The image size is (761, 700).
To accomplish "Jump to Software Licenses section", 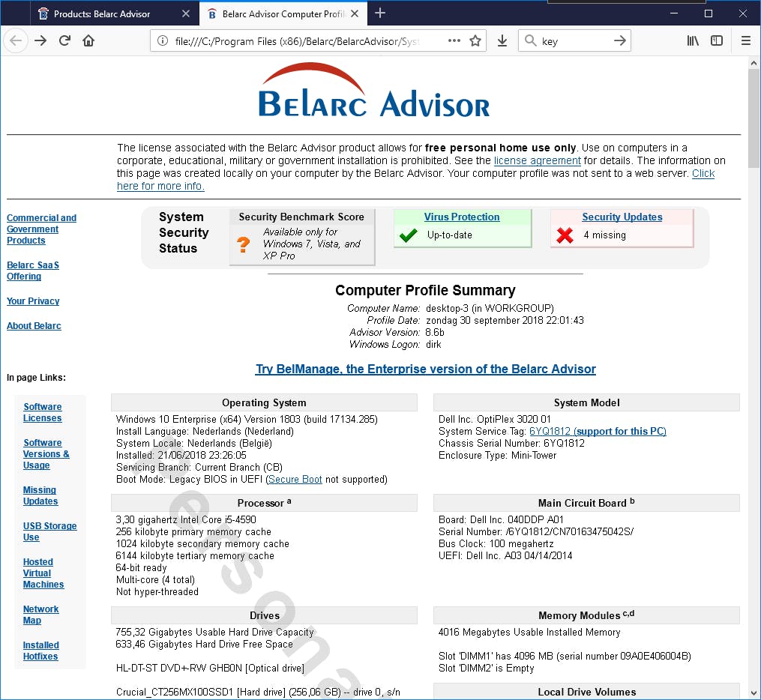I will [43, 412].
